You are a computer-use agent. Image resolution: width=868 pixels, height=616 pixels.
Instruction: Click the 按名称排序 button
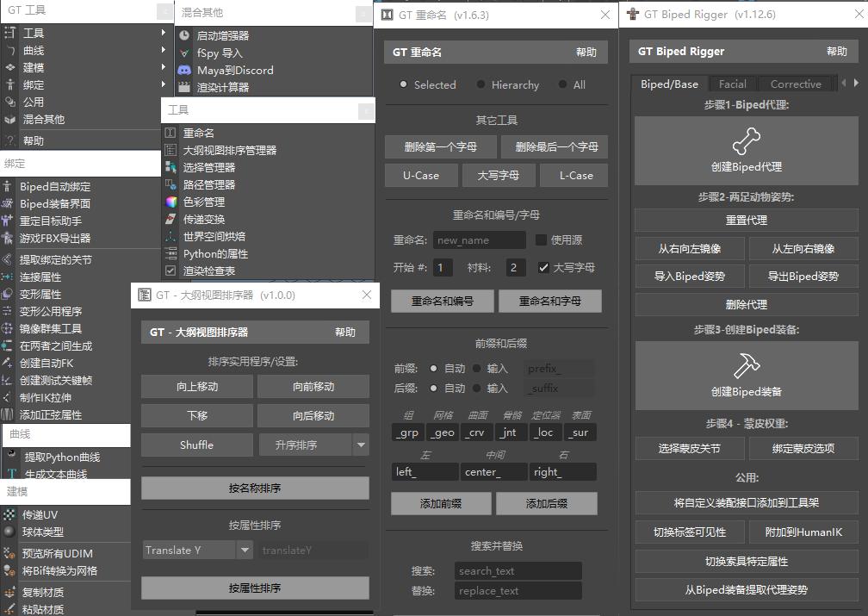[x=255, y=488]
